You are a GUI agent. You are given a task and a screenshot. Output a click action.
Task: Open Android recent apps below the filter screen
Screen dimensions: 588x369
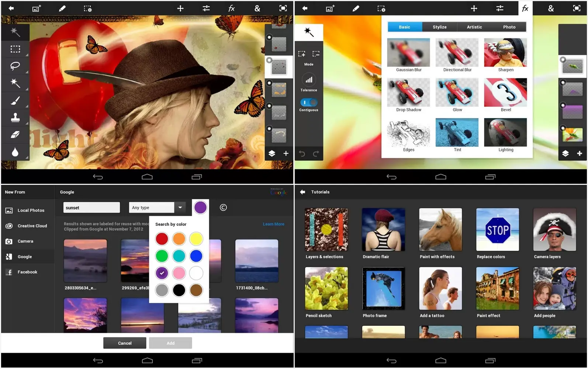(490, 177)
